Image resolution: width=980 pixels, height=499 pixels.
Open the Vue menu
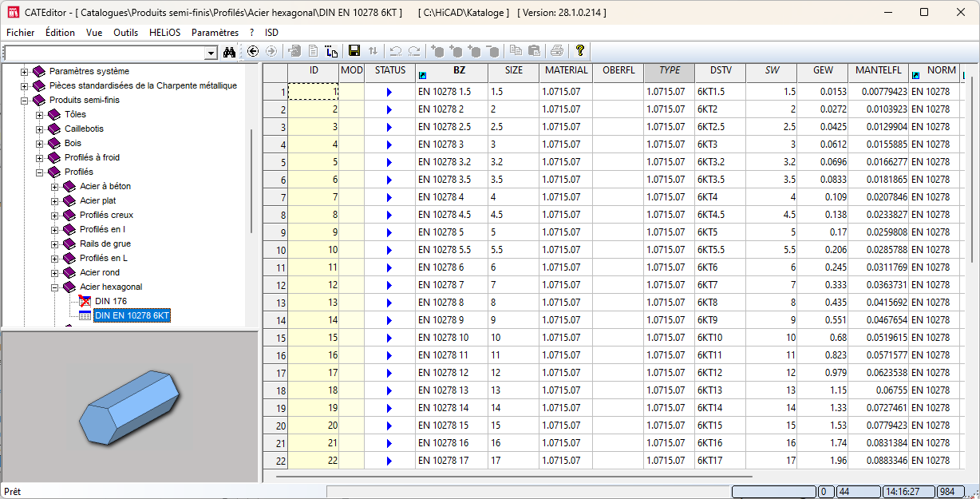coord(94,33)
